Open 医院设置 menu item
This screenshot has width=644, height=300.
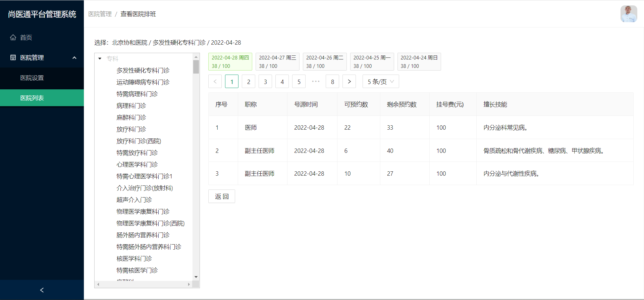[42, 78]
